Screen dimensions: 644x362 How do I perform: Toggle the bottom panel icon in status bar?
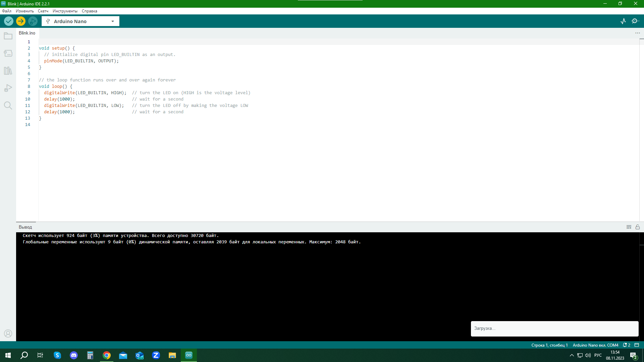[x=637, y=345]
